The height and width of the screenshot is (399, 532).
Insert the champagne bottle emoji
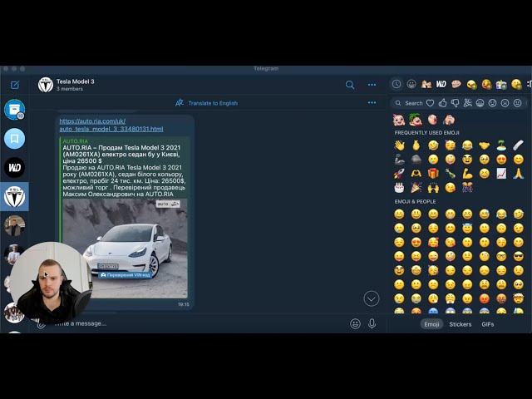[x=451, y=174]
